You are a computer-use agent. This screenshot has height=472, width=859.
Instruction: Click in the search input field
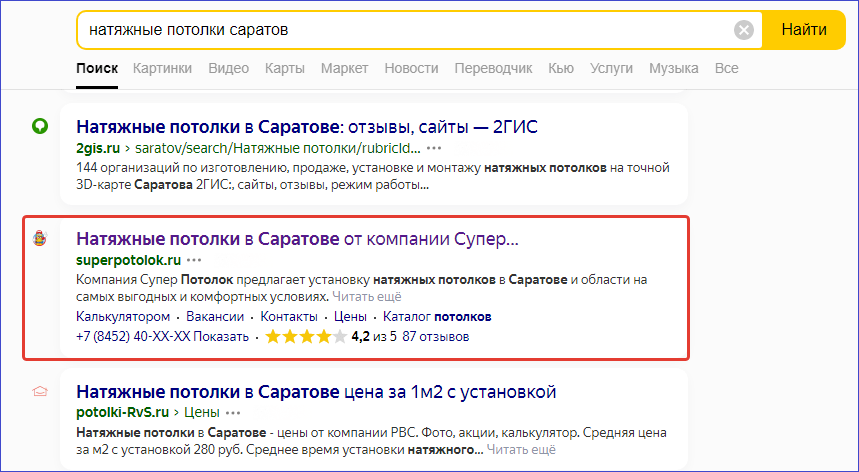click(x=400, y=30)
